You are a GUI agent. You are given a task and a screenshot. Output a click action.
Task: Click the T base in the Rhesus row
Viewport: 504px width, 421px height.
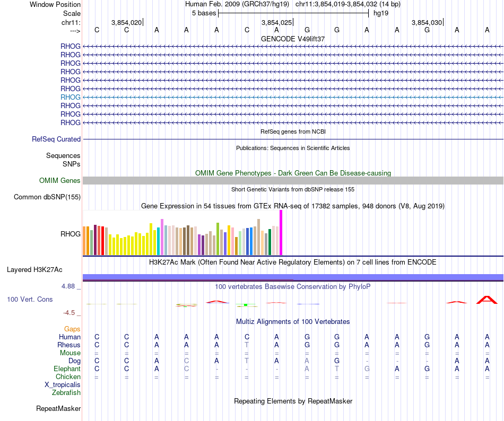[247, 345]
